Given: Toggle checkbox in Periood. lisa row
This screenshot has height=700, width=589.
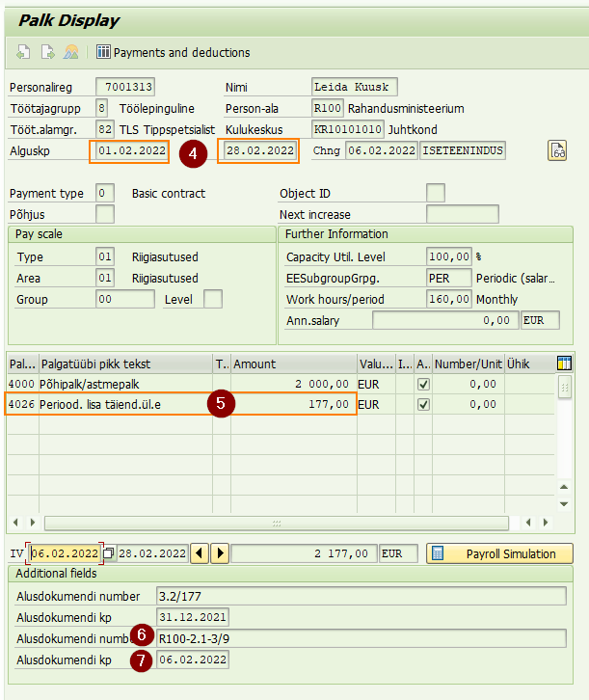Looking at the screenshot, I should coord(423,404).
